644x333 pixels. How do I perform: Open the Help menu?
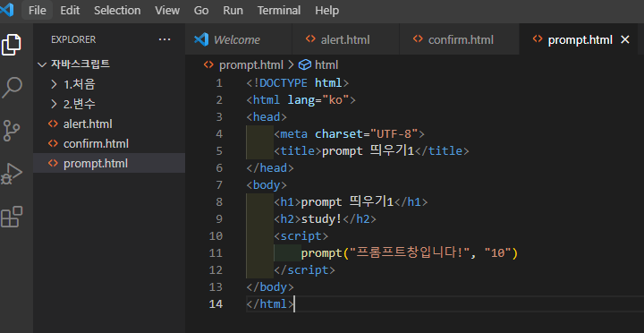(x=327, y=10)
